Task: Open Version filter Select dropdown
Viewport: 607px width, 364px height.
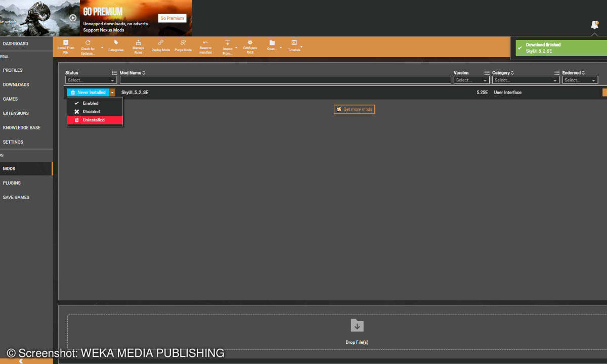Action: [x=471, y=80]
